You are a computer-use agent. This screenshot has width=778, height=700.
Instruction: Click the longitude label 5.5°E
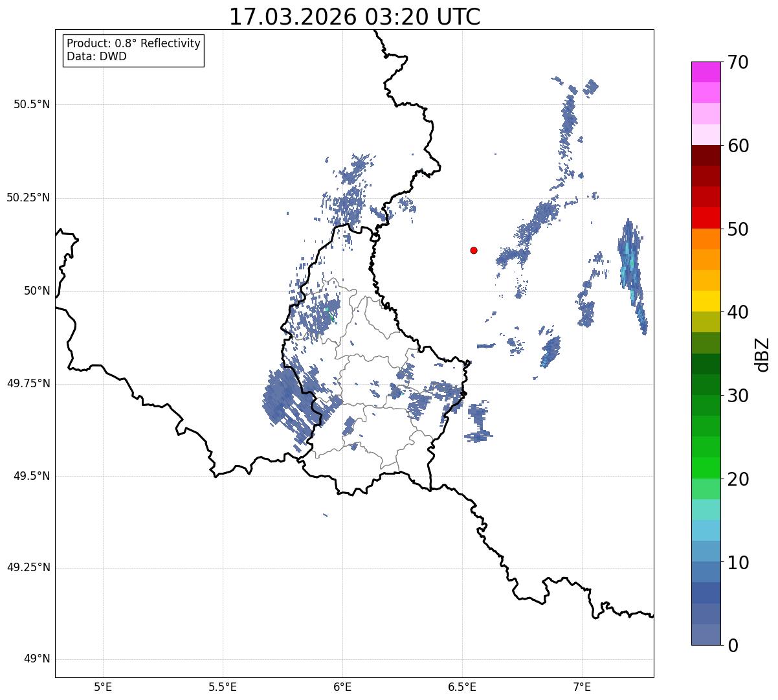(x=223, y=686)
